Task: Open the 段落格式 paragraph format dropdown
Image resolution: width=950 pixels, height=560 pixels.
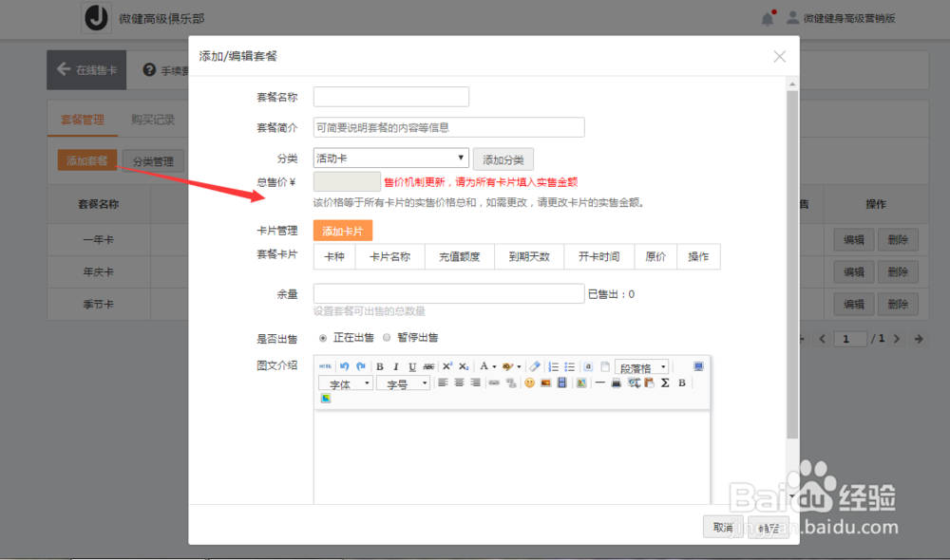Action: pyautogui.click(x=641, y=367)
